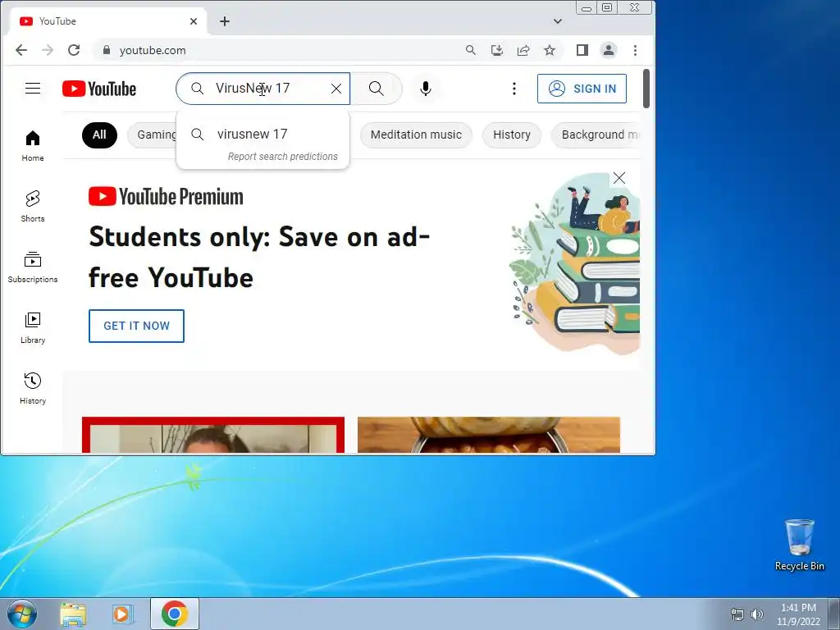
Task: Click the site lock icon
Action: (x=107, y=50)
